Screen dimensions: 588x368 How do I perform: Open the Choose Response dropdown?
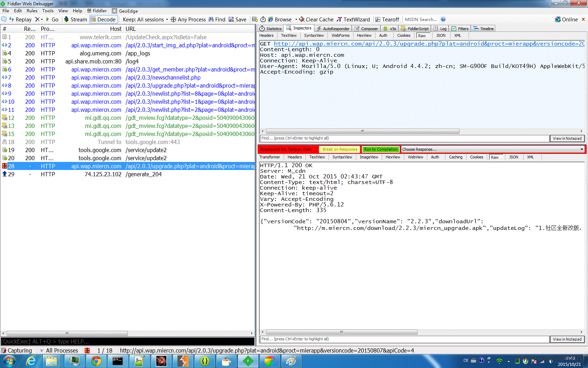point(493,149)
